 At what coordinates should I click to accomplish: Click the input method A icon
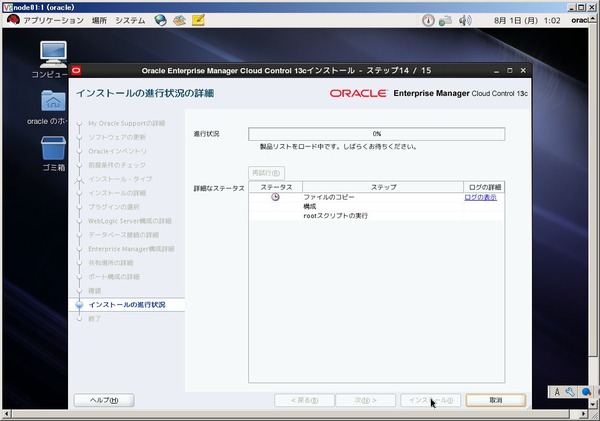[557, 392]
